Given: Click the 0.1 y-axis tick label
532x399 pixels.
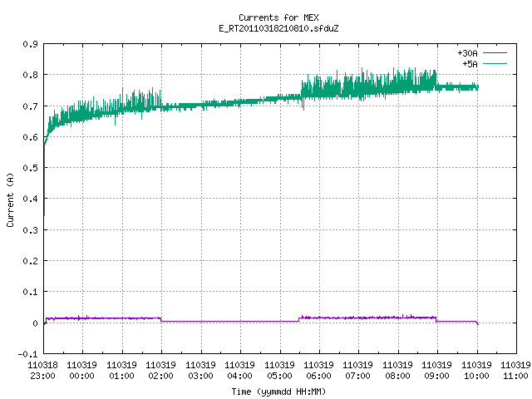Looking at the screenshot, I should [30, 292].
